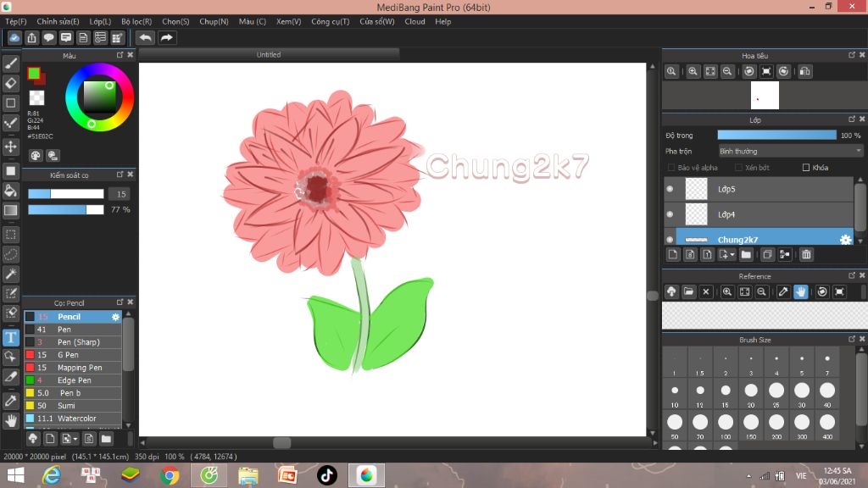This screenshot has height=488, width=868.
Task: Check the Bảo vệ alpha checkbox
Action: (x=671, y=168)
